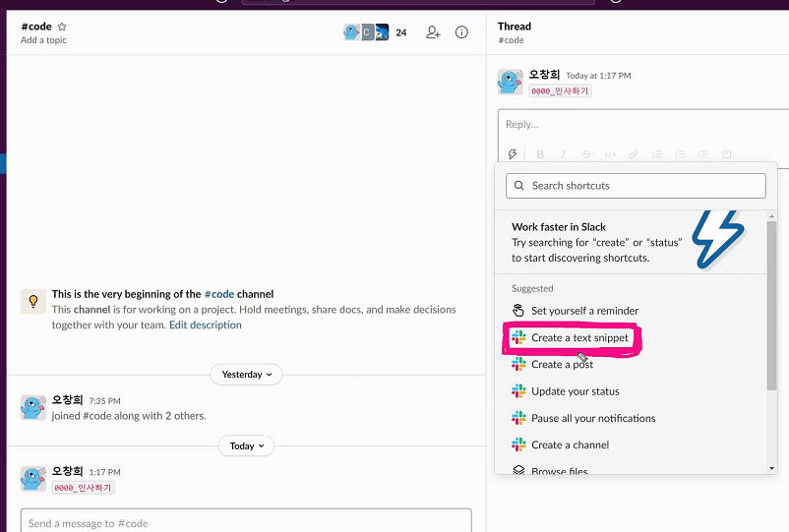Open the add people icon in header
789x532 pixels.
433,32
